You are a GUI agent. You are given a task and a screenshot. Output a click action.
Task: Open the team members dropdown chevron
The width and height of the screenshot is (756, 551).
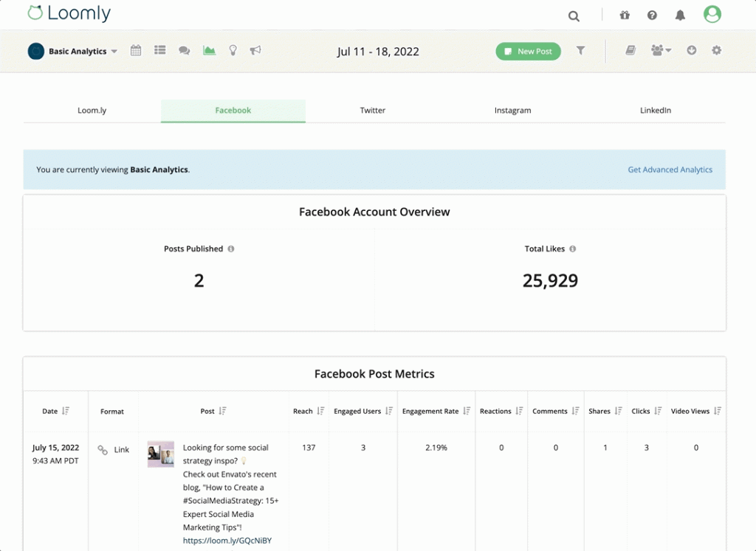669,50
